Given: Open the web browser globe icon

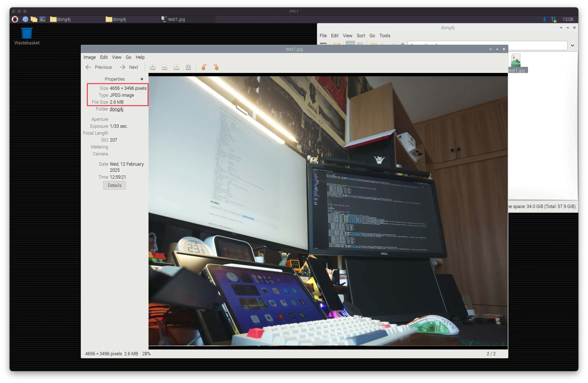Looking at the screenshot, I should coord(25,19).
